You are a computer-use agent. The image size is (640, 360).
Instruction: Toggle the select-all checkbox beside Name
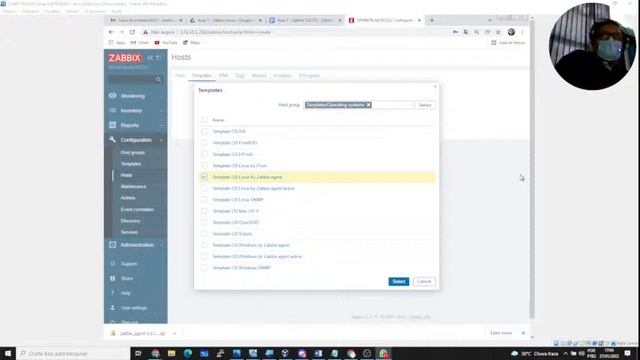pyautogui.click(x=204, y=120)
